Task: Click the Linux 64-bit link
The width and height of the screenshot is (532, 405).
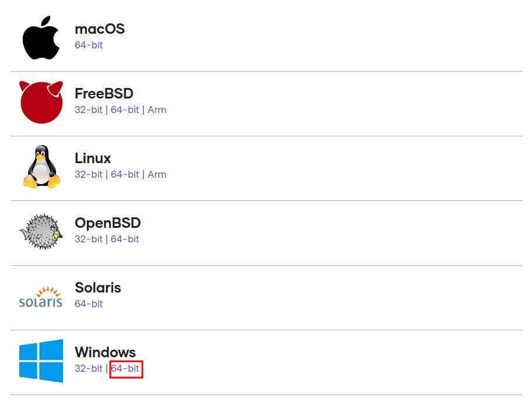Action: tap(125, 174)
